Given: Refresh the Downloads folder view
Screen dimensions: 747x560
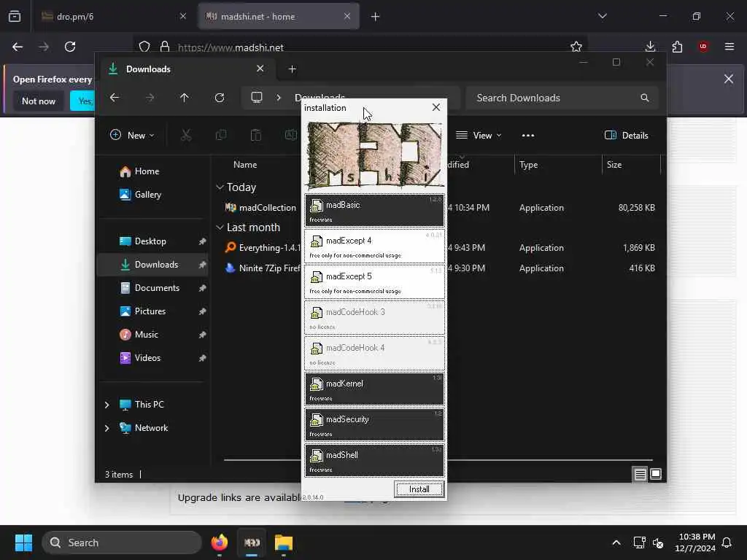Looking at the screenshot, I should click(220, 98).
